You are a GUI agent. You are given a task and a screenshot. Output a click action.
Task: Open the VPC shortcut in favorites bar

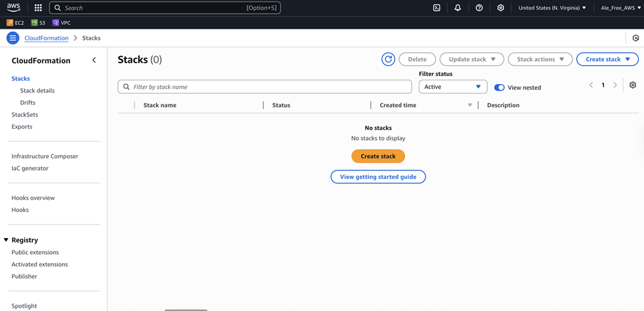[61, 23]
